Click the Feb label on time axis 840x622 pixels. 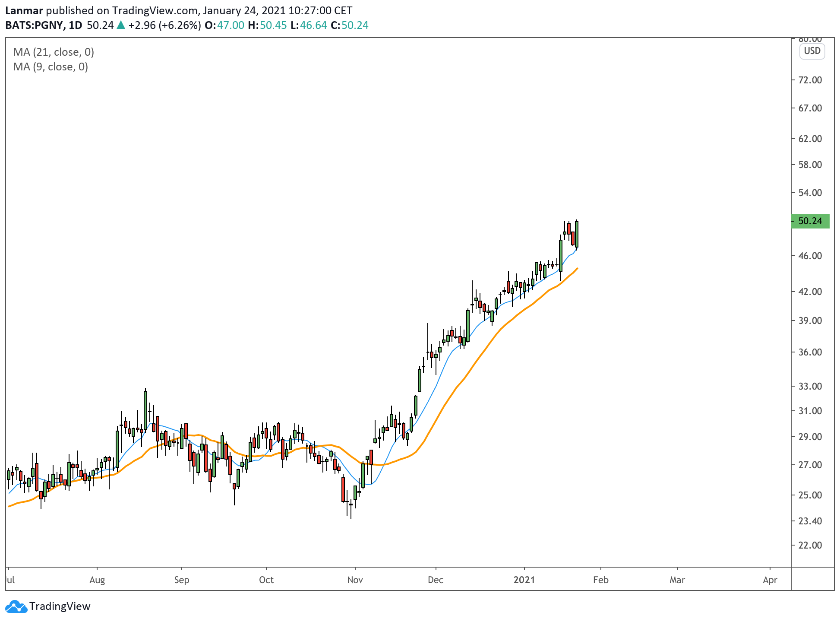[600, 580]
